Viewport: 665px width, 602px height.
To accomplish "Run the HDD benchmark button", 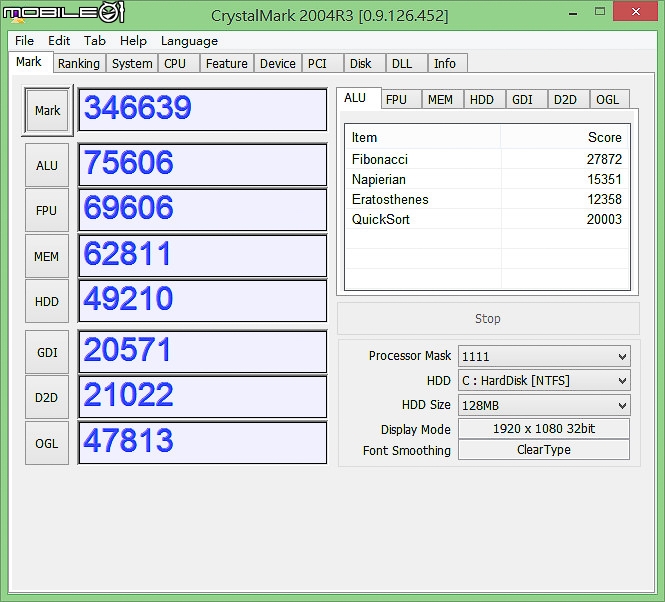I will (x=47, y=301).
